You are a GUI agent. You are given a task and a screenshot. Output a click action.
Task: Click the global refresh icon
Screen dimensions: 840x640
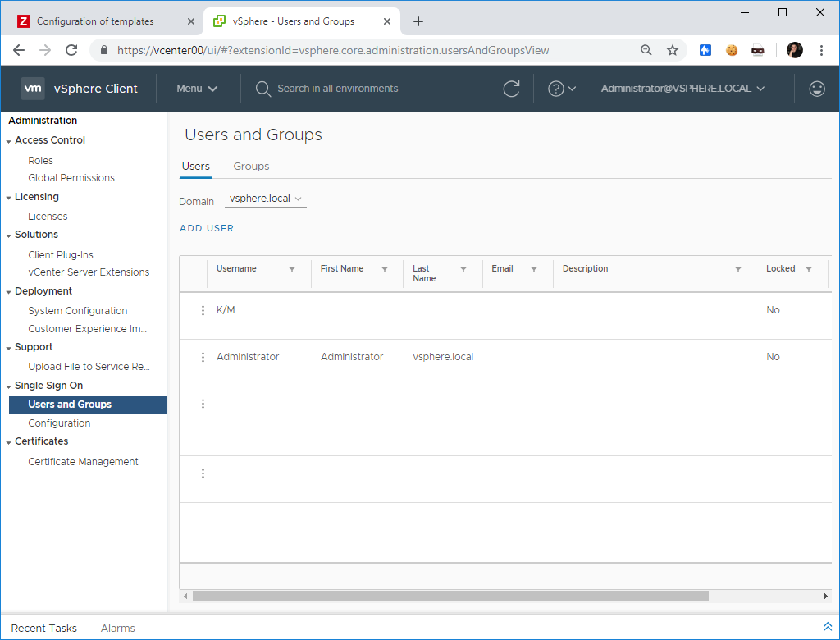[x=512, y=89]
